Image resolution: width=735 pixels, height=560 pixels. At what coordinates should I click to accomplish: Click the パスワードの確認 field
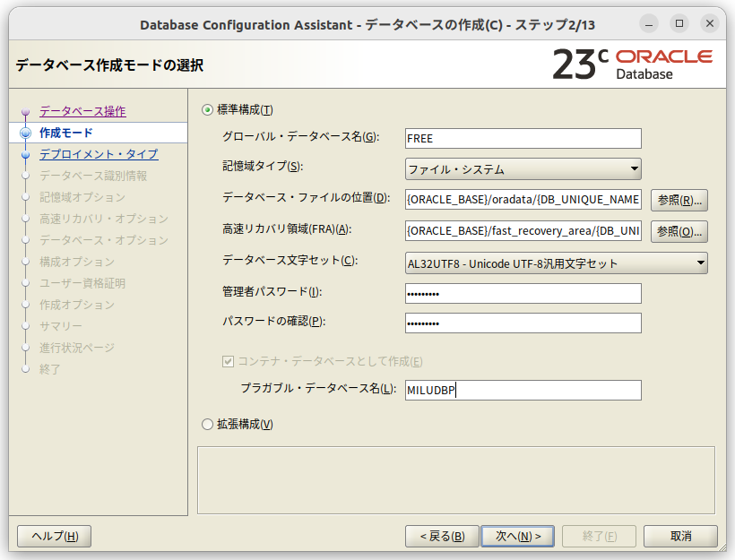(523, 323)
